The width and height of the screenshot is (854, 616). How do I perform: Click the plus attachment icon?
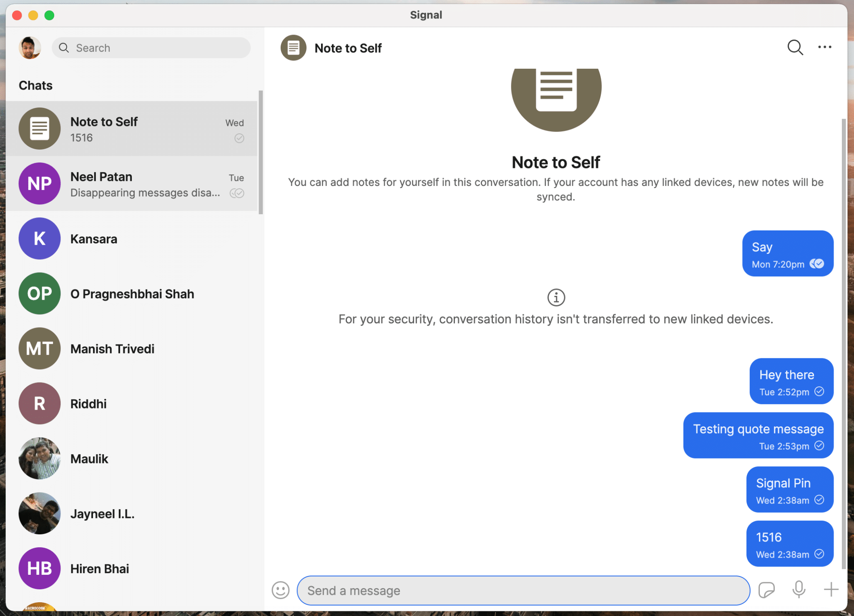click(831, 589)
